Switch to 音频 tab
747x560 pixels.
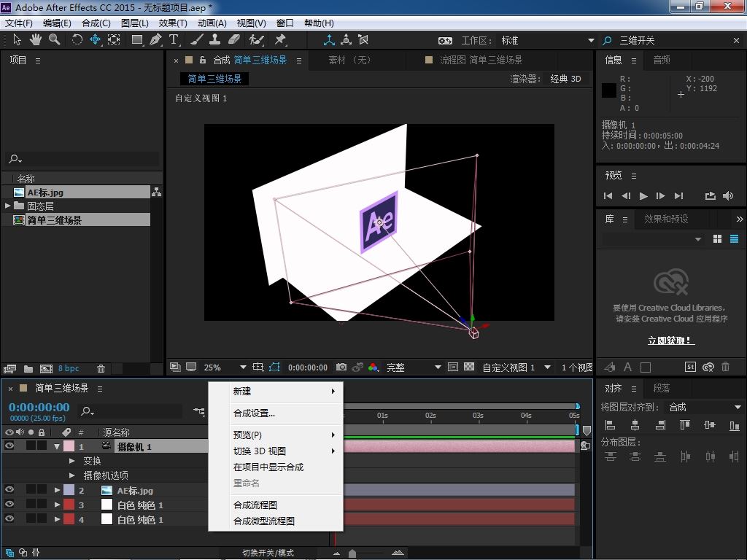pos(662,60)
